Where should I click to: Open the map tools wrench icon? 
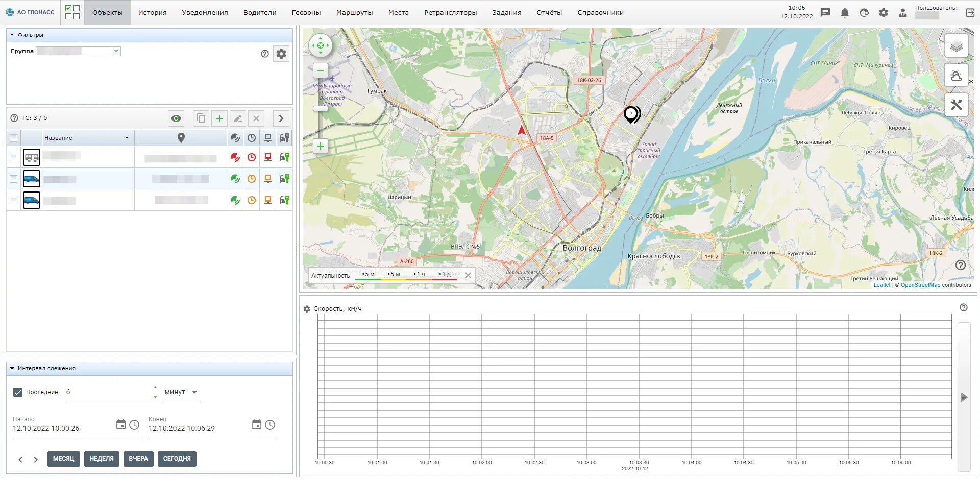(956, 105)
